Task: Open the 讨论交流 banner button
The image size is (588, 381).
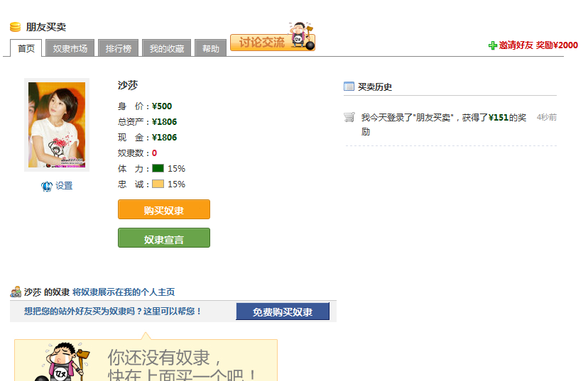Action: (x=273, y=42)
